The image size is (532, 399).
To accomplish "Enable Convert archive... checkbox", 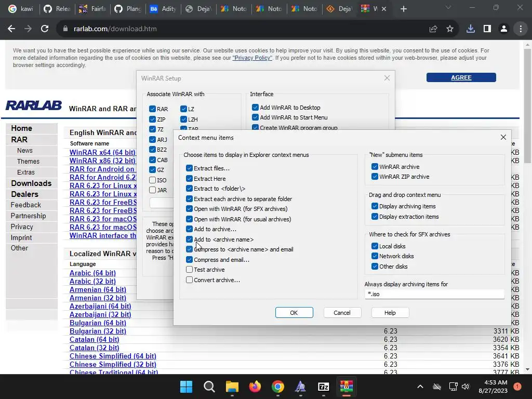I will click(x=189, y=280).
